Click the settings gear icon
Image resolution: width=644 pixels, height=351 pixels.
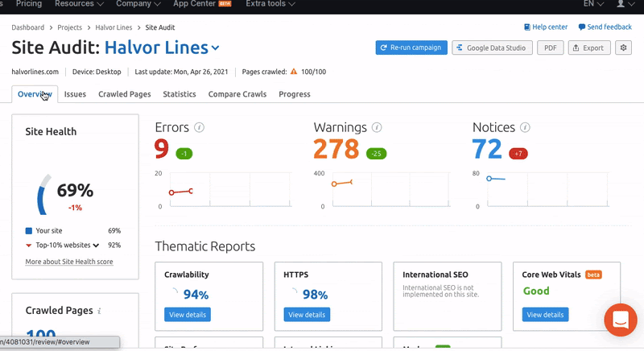pyautogui.click(x=623, y=47)
